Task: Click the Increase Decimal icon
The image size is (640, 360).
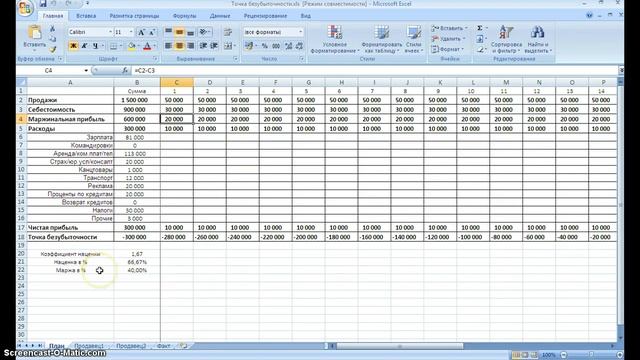Action: (x=289, y=46)
